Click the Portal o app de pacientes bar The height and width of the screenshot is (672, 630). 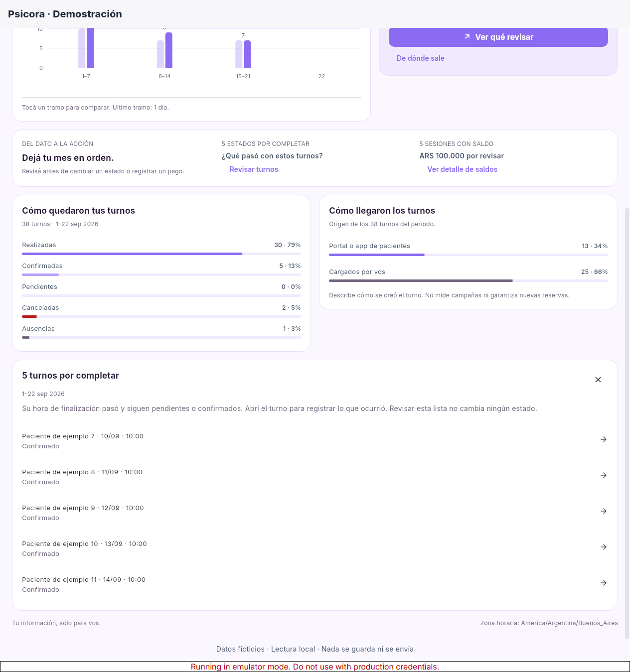[469, 255]
